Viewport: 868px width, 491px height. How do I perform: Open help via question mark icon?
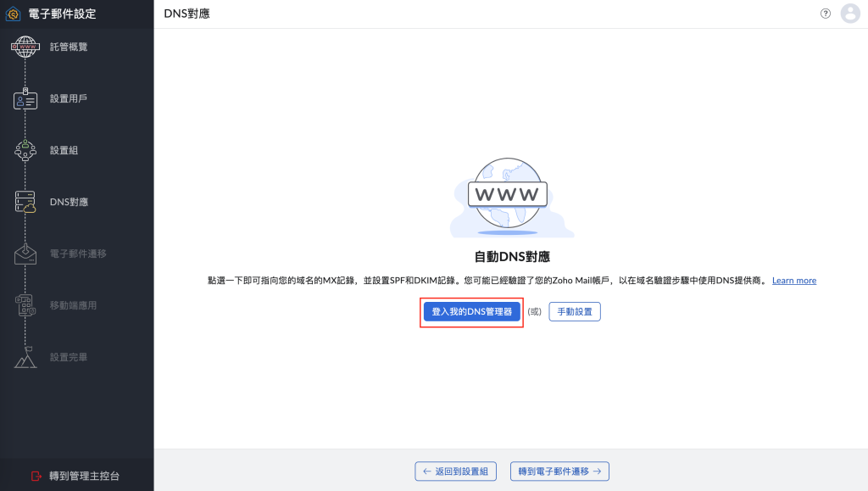[826, 14]
